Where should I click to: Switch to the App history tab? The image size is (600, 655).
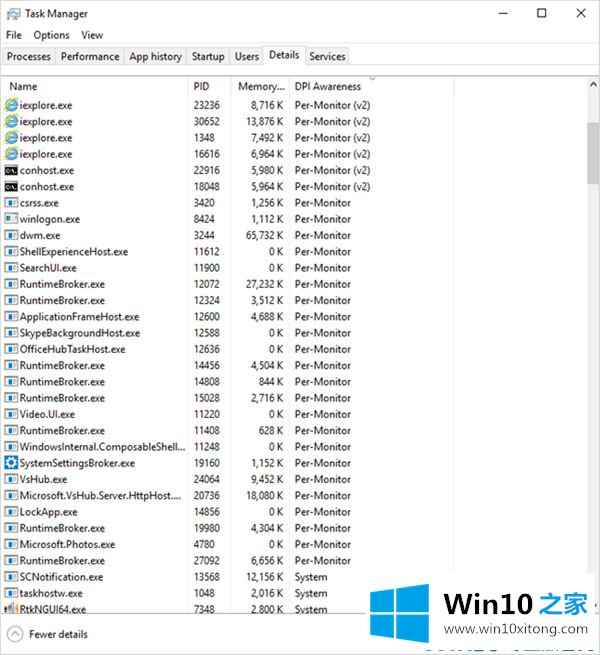coord(155,56)
